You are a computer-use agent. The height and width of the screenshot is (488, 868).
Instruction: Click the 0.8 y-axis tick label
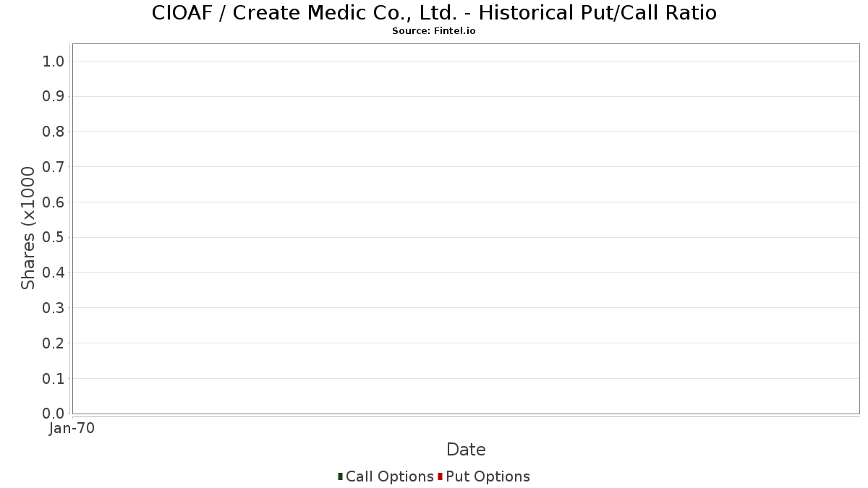[x=54, y=132]
